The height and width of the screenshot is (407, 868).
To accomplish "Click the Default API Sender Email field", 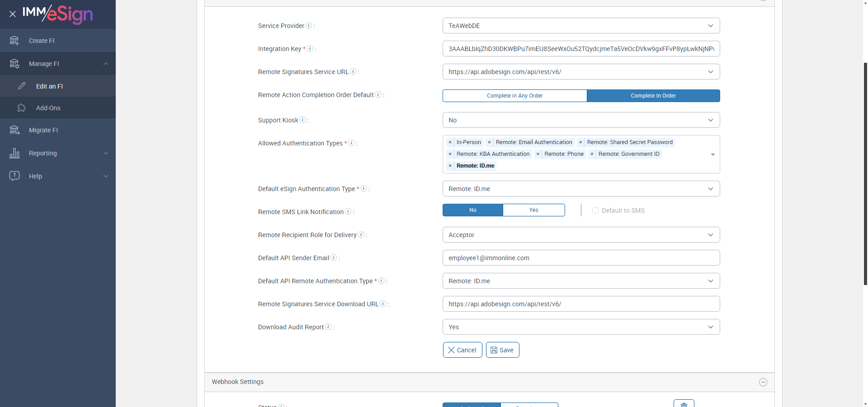I will click(x=581, y=258).
